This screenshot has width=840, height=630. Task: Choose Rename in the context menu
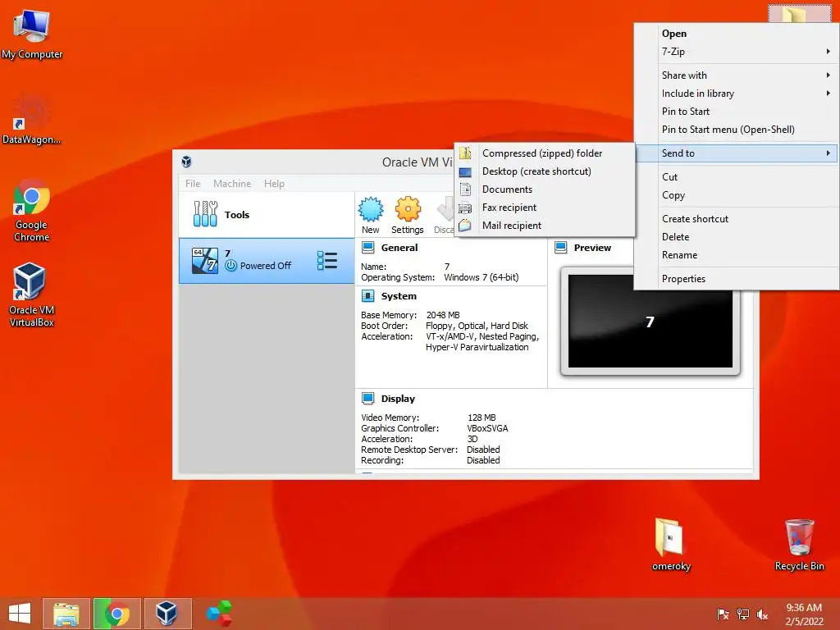click(736, 255)
